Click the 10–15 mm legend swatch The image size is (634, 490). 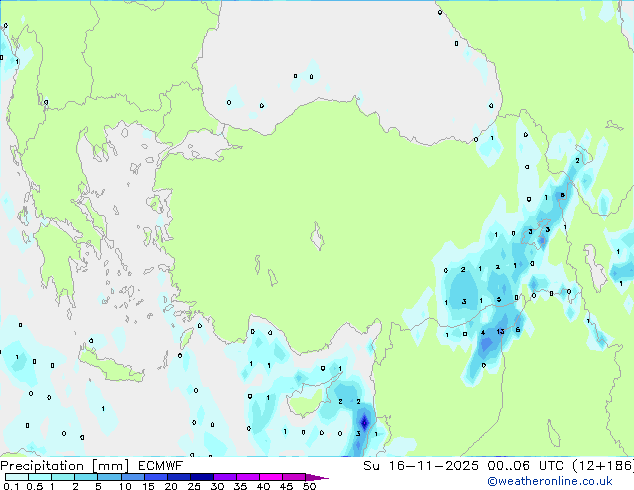[x=132, y=477]
